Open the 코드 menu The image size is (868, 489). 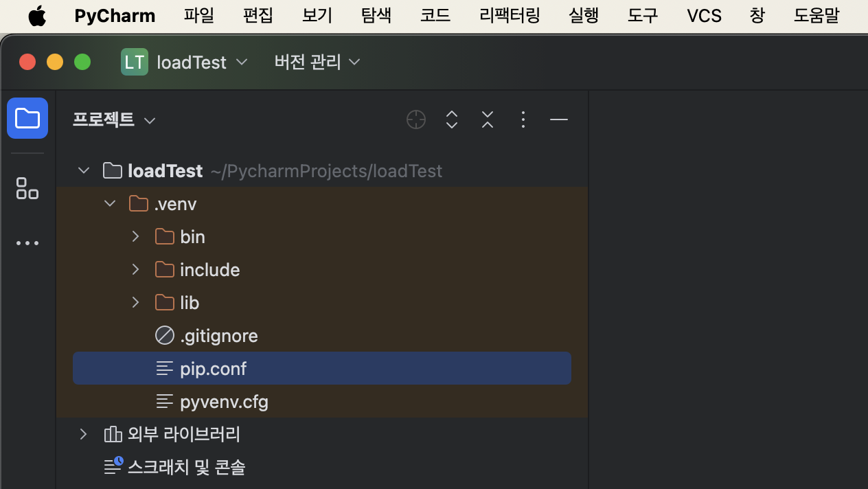[435, 15]
